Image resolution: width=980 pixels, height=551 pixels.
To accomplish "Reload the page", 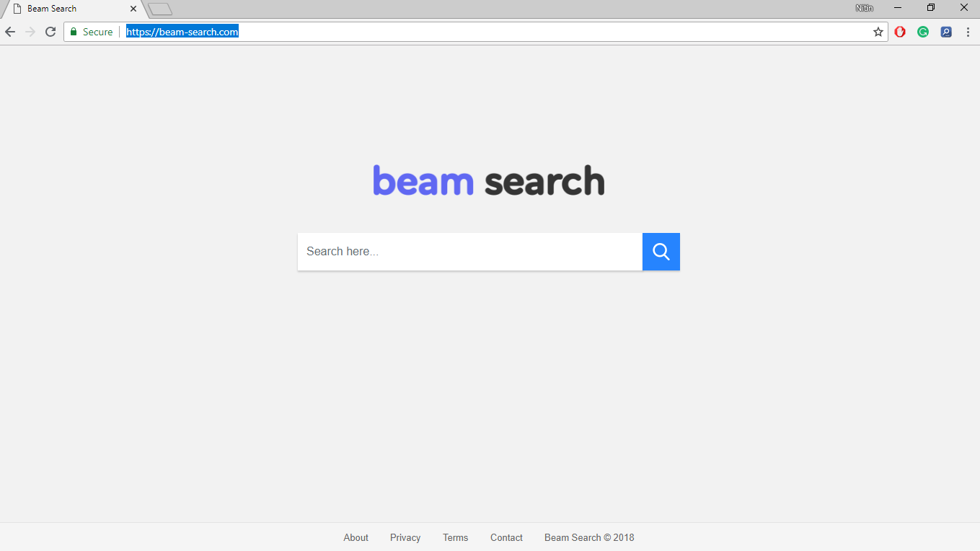I will tap(50, 32).
